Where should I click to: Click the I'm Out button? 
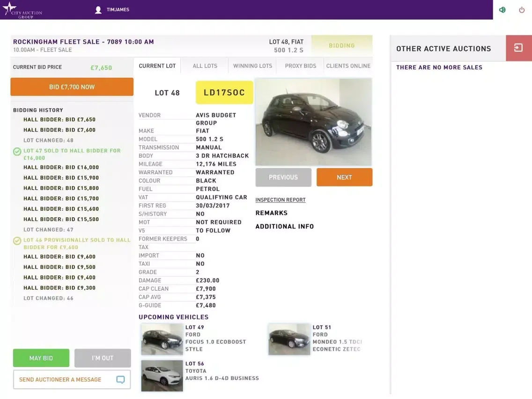[x=103, y=358]
